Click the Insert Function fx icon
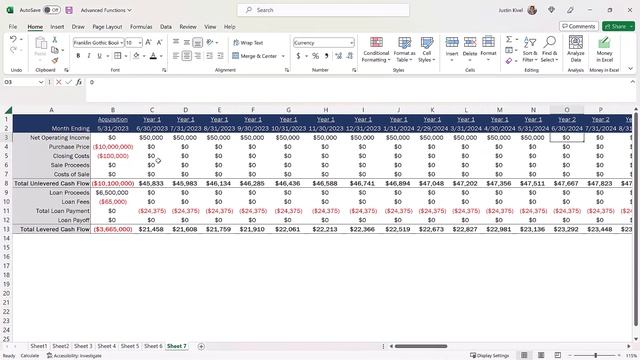Viewport: 640px width, 360px height. pos(79,82)
